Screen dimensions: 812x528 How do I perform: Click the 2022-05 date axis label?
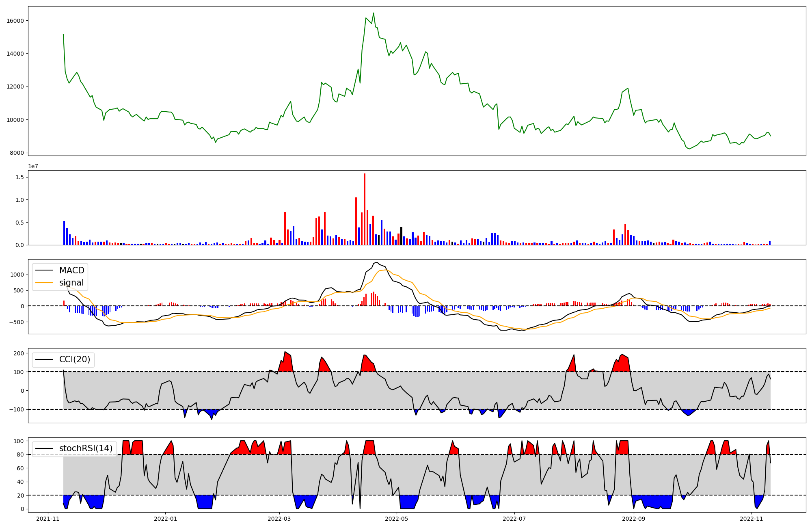pyautogui.click(x=396, y=519)
